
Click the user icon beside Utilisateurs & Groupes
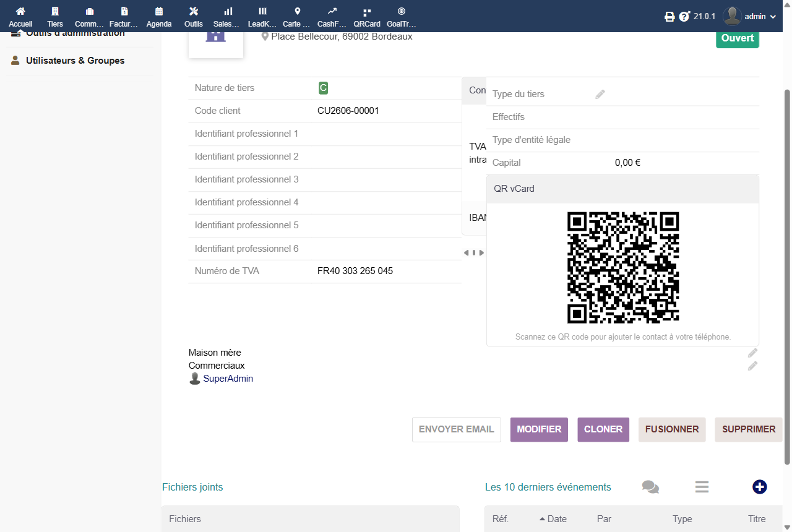(x=15, y=61)
